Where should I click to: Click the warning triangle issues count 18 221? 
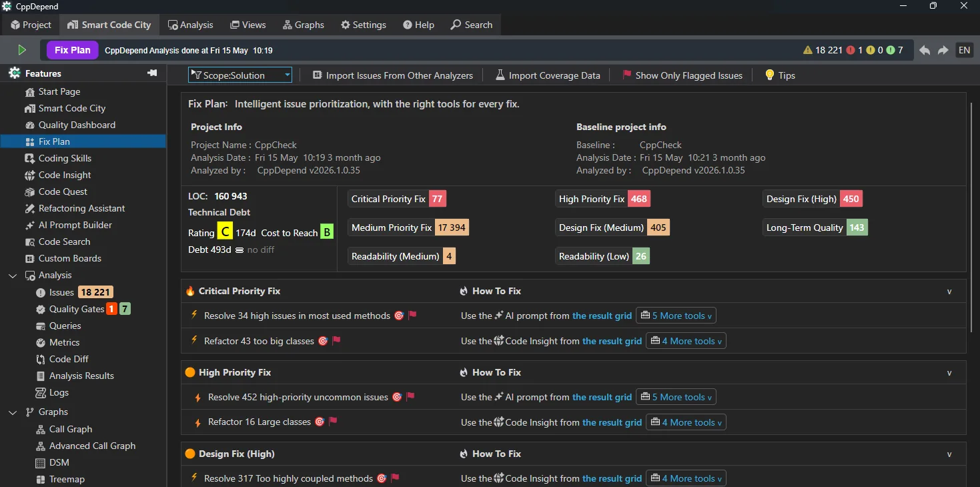(x=823, y=50)
